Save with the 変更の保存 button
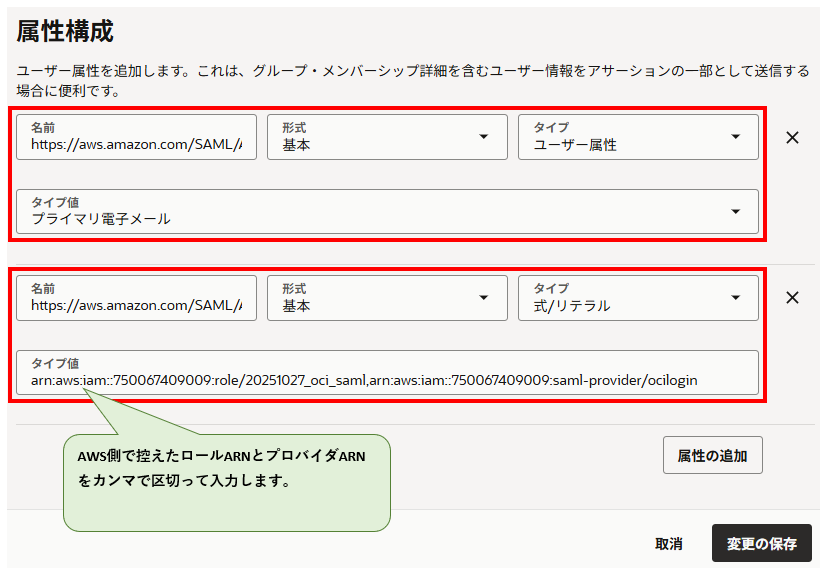 pyautogui.click(x=762, y=544)
